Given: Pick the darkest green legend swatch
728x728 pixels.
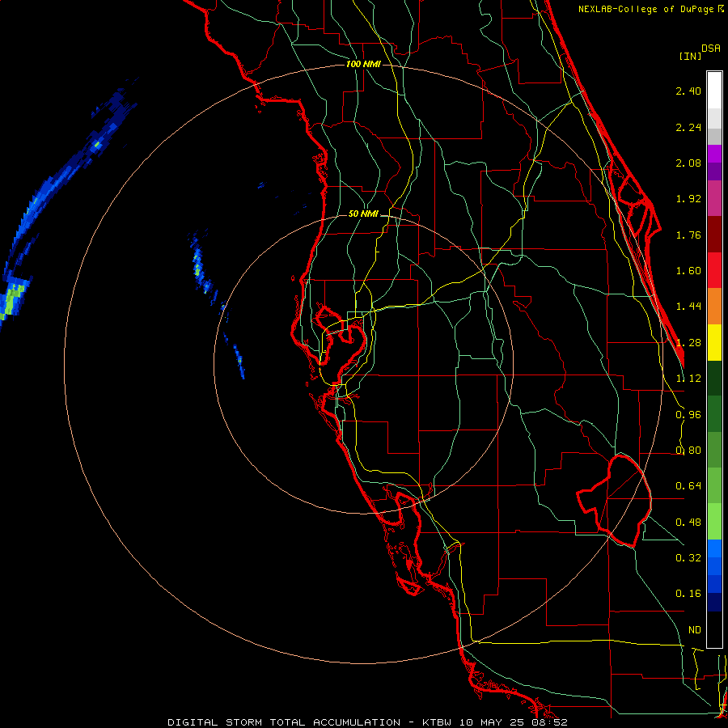Looking at the screenshot, I should click(714, 378).
